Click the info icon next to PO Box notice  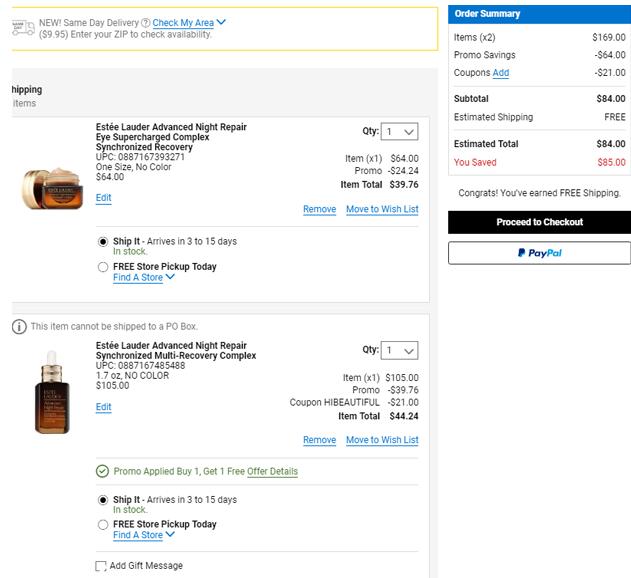[x=19, y=327]
